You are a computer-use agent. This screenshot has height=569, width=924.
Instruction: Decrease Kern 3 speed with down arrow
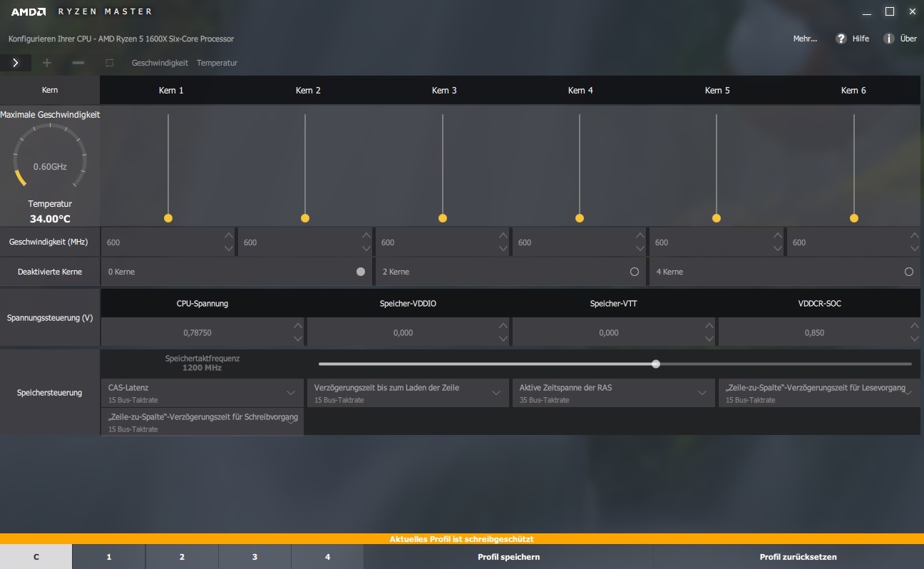pos(503,248)
